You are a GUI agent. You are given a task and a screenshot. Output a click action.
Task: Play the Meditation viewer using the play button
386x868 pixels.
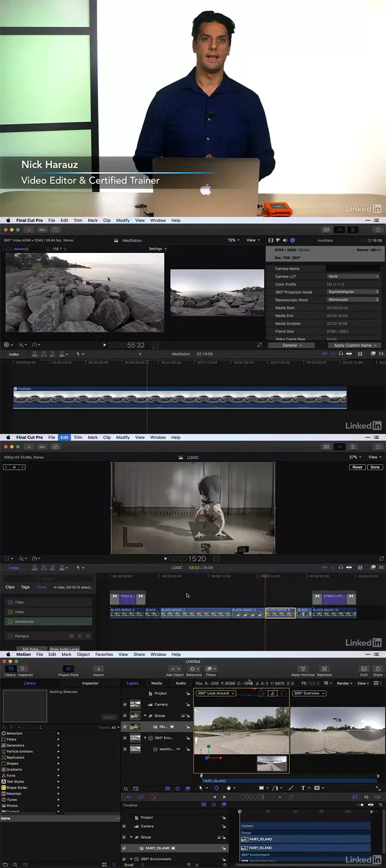104,345
